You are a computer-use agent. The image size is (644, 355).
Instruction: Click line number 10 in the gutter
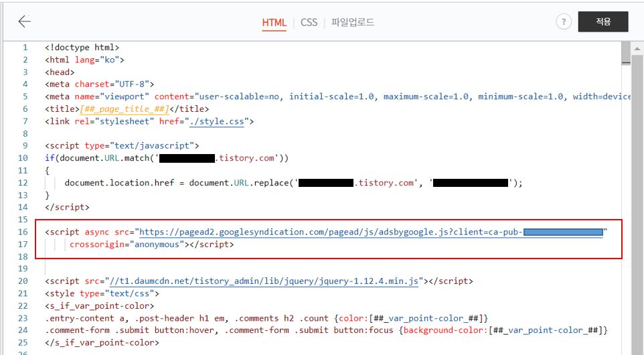[x=23, y=158]
